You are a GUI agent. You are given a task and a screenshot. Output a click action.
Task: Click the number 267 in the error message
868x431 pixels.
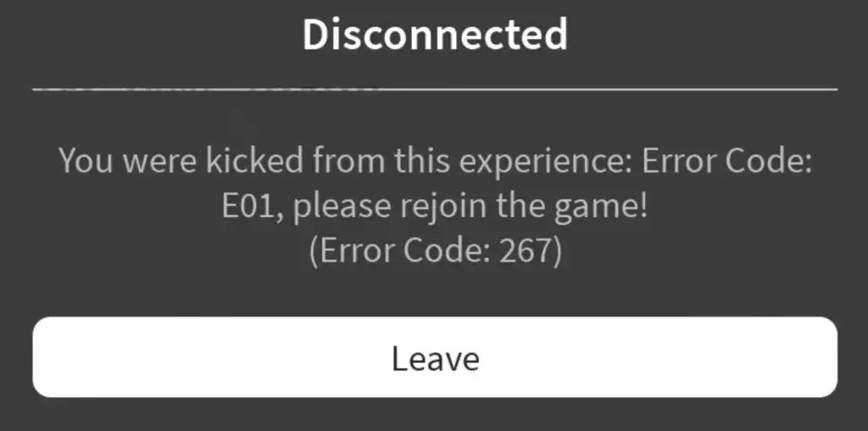[526, 250]
